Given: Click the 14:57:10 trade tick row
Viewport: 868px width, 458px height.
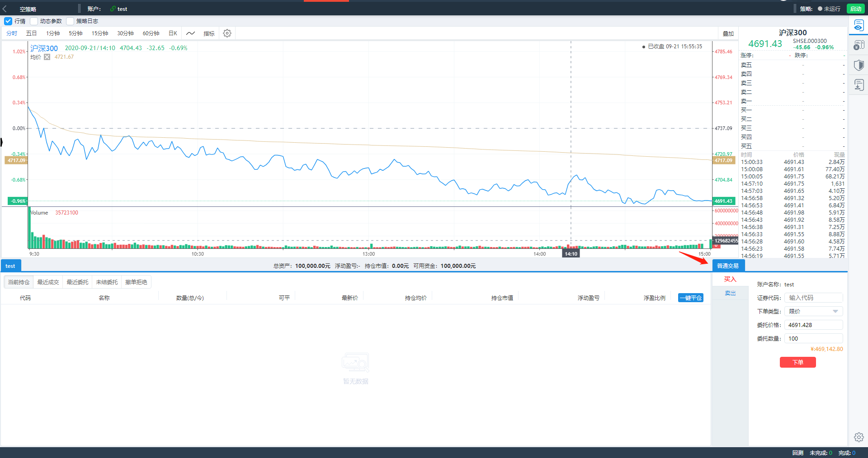Looking at the screenshot, I should (x=793, y=183).
